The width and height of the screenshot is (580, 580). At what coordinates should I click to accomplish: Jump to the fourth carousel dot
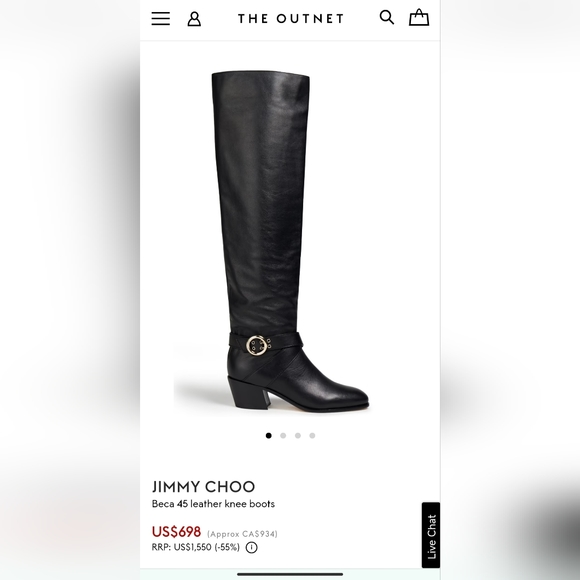[312, 435]
